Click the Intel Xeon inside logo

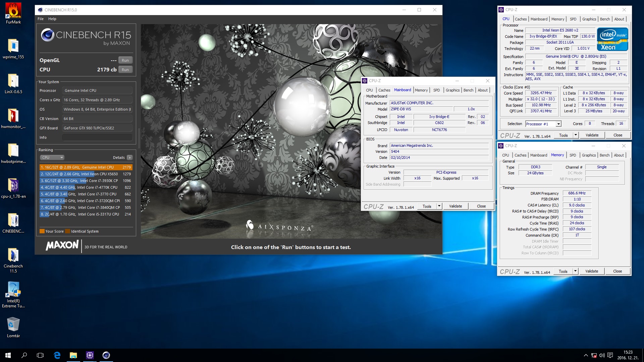coord(612,39)
